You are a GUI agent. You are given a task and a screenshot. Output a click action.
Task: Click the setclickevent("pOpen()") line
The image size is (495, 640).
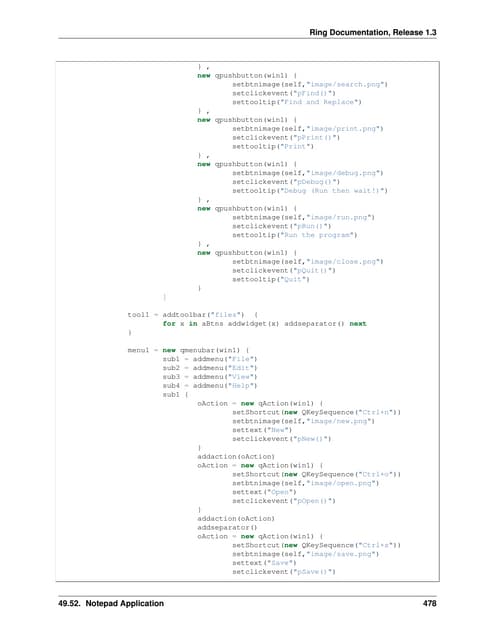pyautogui.click(x=284, y=501)
